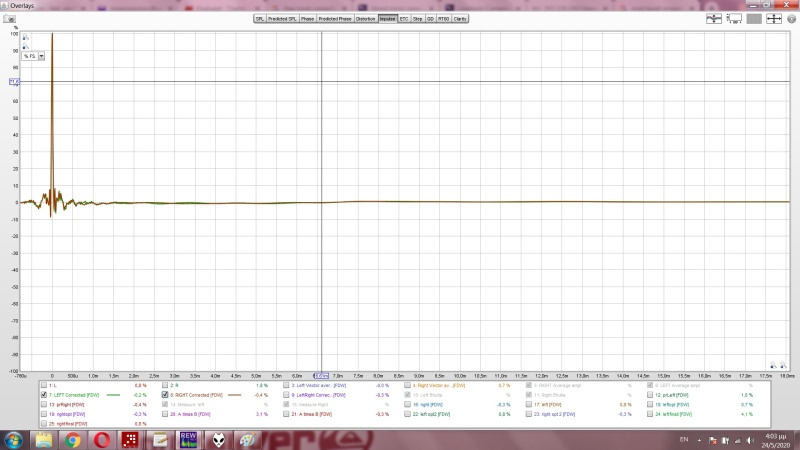The height and width of the screenshot is (450, 800).
Task: Click the Windows Start button
Action: [15, 439]
